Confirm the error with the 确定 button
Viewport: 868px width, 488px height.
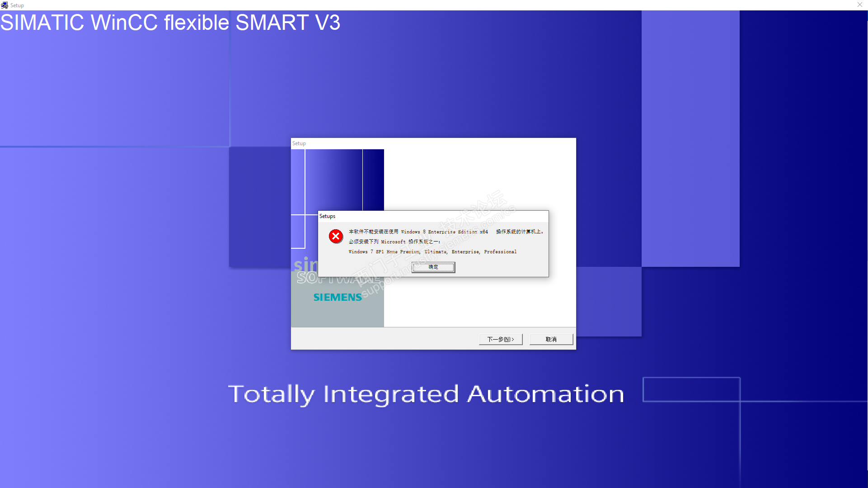pyautogui.click(x=433, y=267)
